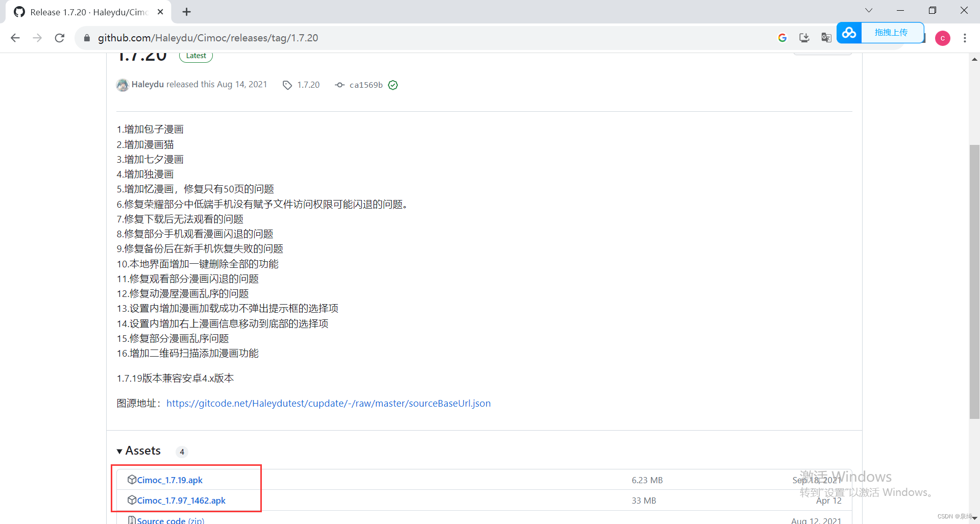The height and width of the screenshot is (524, 980).
Task: Open tab search dropdown chevron
Action: (x=869, y=10)
